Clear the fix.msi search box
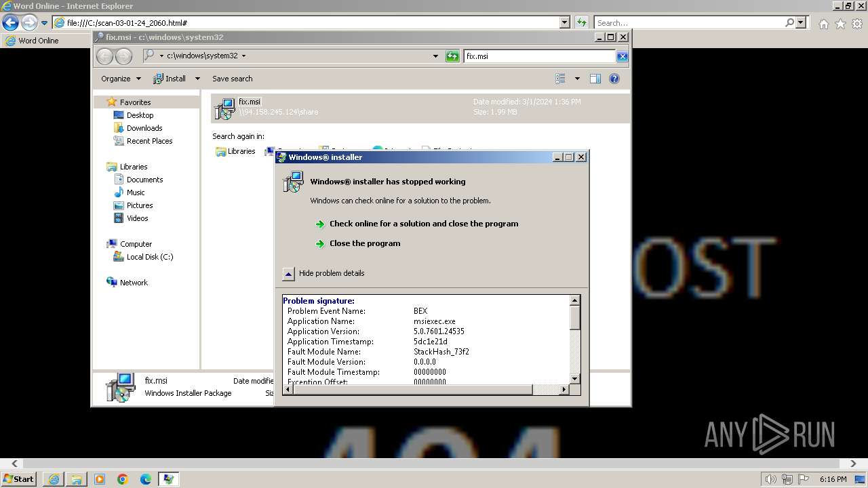The image size is (868, 488). (x=622, y=56)
